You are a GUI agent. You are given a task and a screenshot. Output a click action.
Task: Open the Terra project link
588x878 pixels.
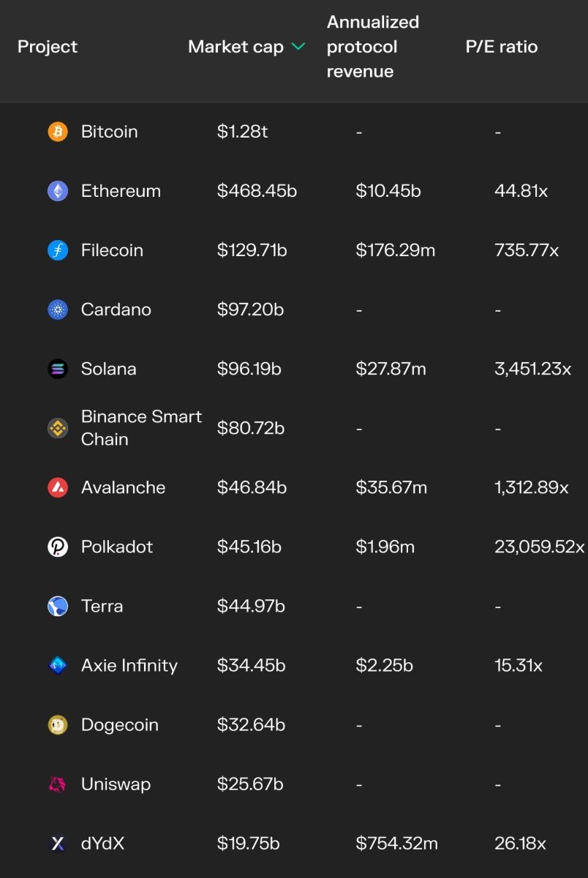point(102,607)
